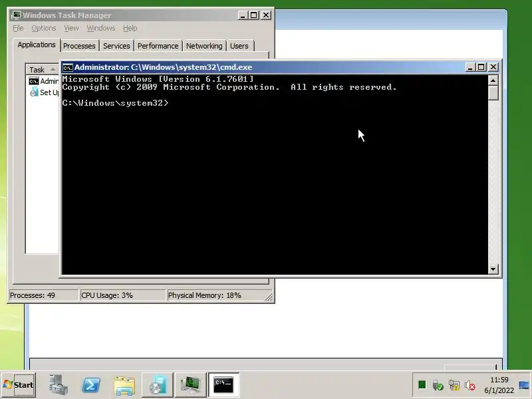The height and width of the screenshot is (399, 532).
Task: Click the Start button
Action: pyautogui.click(x=19, y=385)
